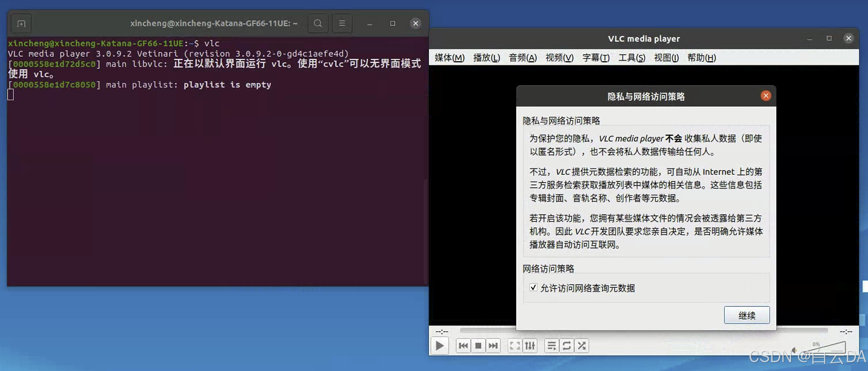868x371 pixels.
Task: Minimize the terminal window
Action: 369,23
